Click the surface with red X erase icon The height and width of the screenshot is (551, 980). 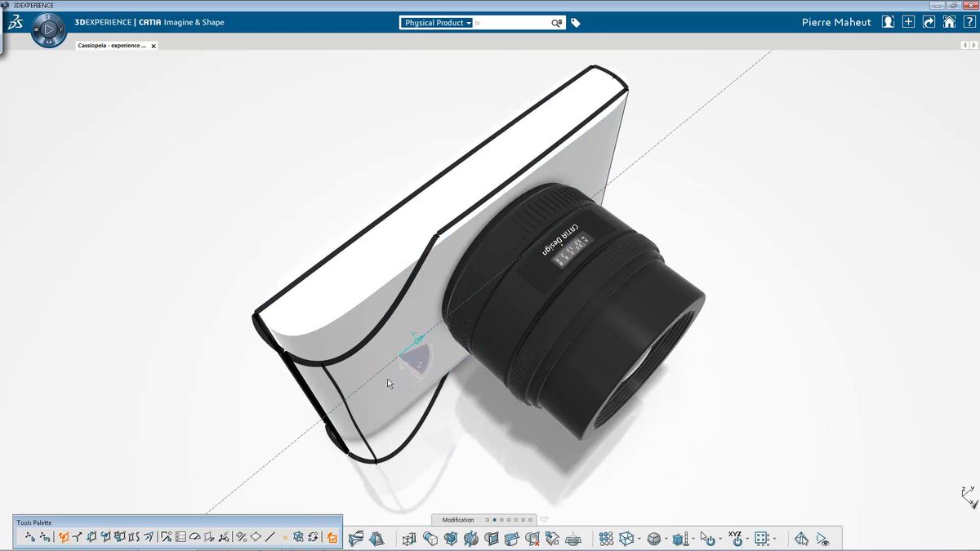(x=532, y=539)
